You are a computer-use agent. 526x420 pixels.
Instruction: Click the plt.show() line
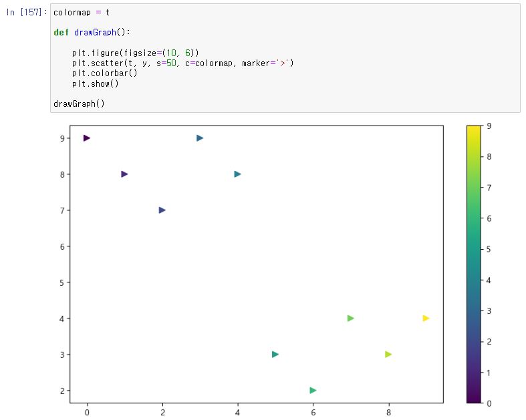point(96,83)
